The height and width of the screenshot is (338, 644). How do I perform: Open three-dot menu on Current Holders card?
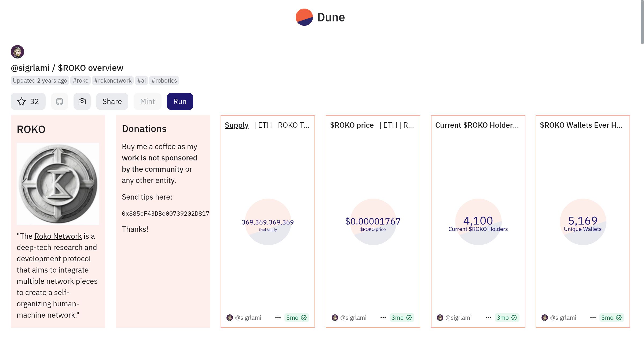click(488, 318)
